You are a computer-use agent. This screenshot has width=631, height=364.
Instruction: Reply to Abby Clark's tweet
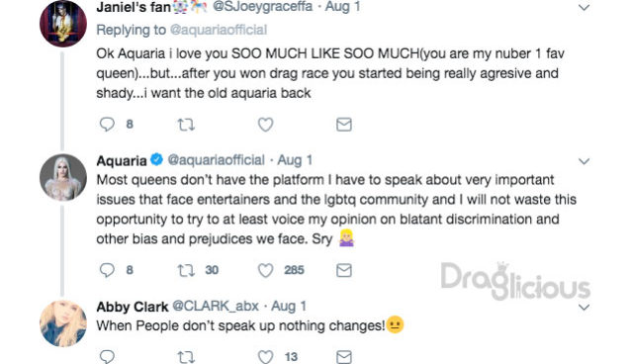107,357
